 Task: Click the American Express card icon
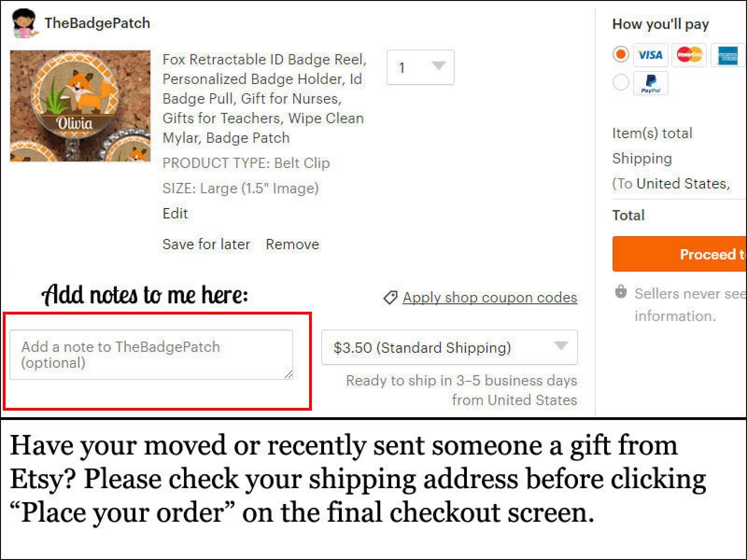728,55
